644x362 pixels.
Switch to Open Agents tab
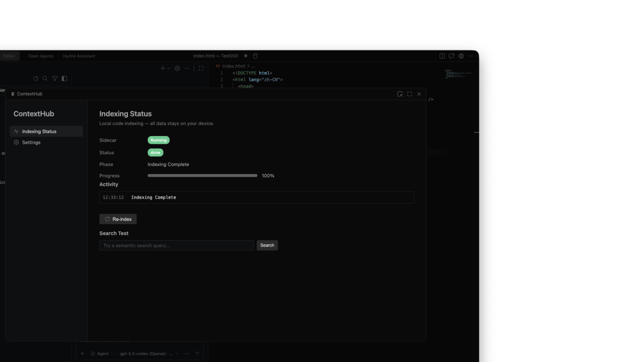41,56
